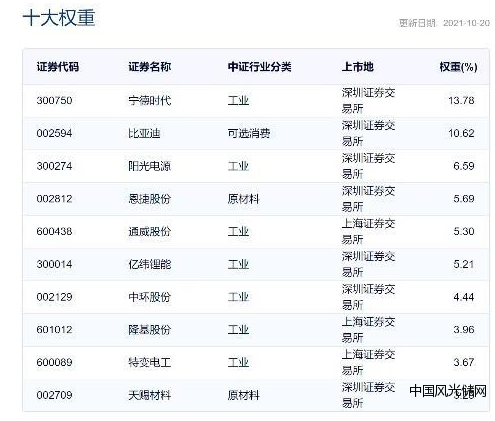495x421 pixels.
Task: Click stock code 002812
Action: 54,199
